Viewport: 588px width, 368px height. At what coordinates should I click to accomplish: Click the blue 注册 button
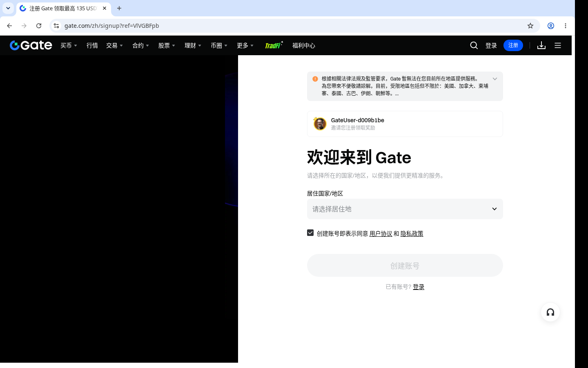[513, 45]
